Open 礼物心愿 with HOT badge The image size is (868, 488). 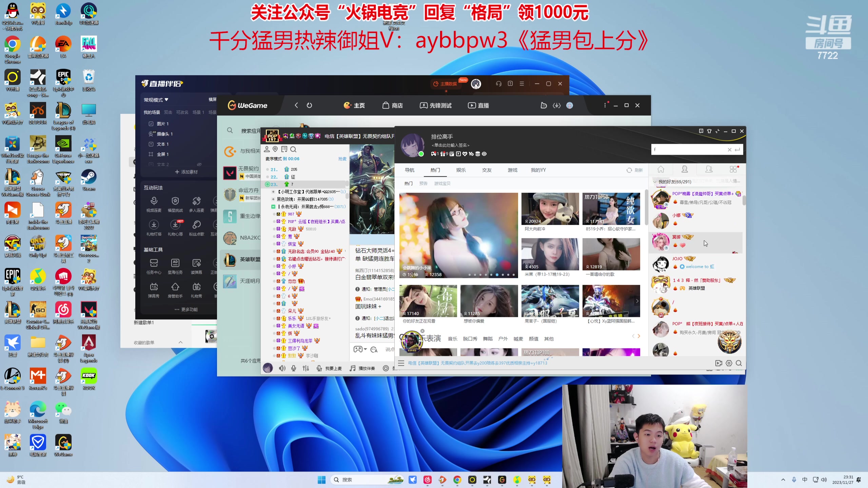(175, 228)
